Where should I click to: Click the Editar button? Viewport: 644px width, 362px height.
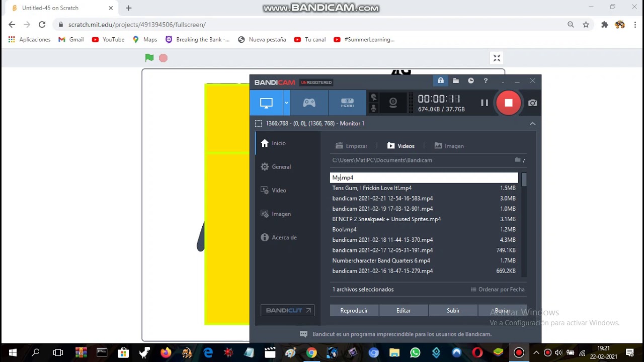[404, 310]
